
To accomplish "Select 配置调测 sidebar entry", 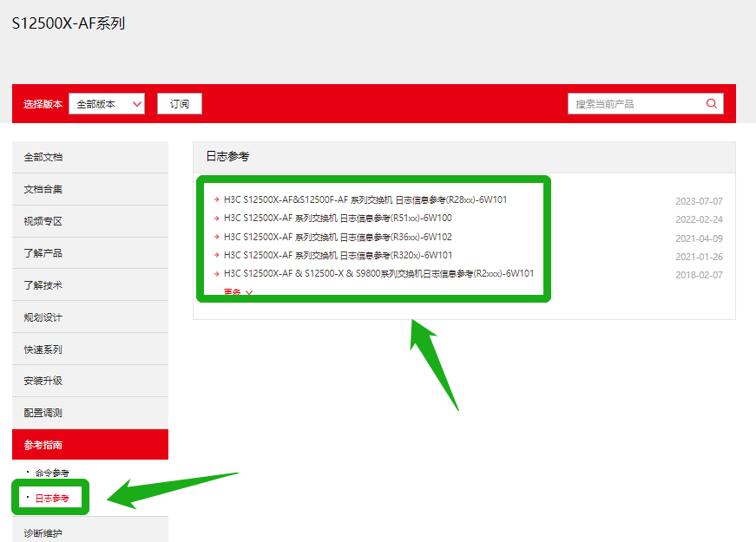I will [90, 413].
